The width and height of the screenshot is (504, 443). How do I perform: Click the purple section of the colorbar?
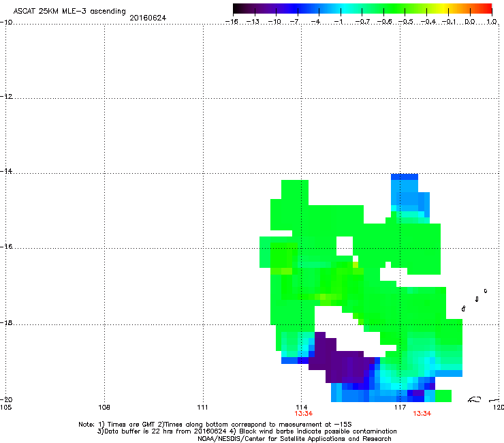coord(267,8)
